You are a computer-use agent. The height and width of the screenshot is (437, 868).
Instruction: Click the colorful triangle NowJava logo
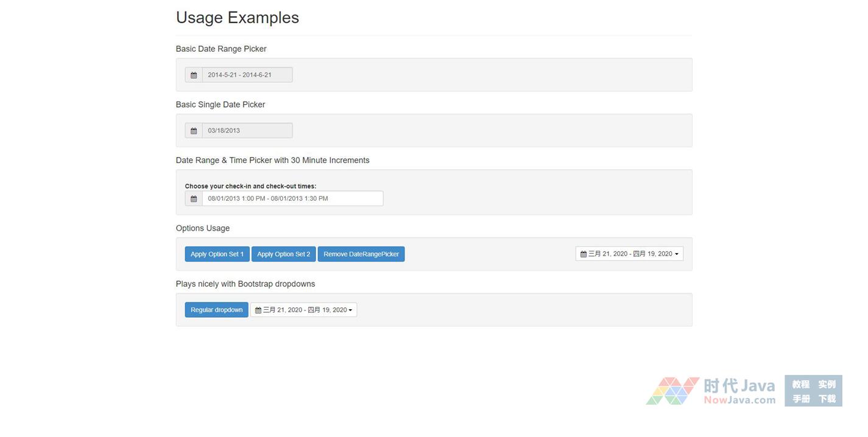click(672, 391)
